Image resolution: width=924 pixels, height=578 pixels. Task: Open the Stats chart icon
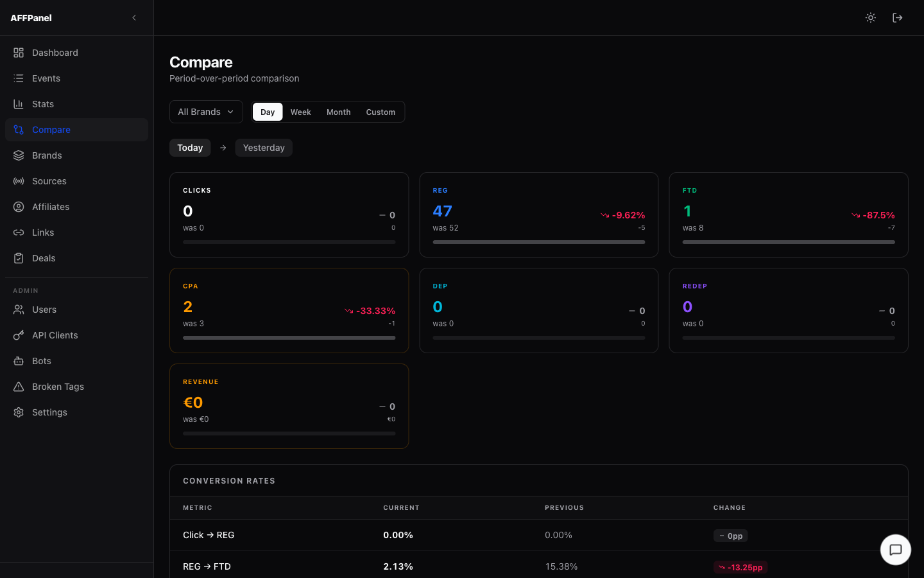[18, 103]
